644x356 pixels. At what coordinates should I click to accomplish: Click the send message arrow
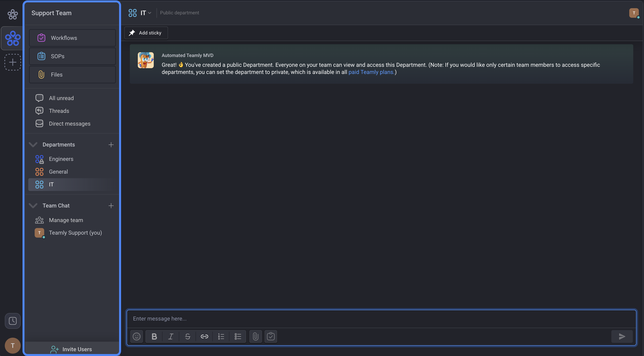622,336
